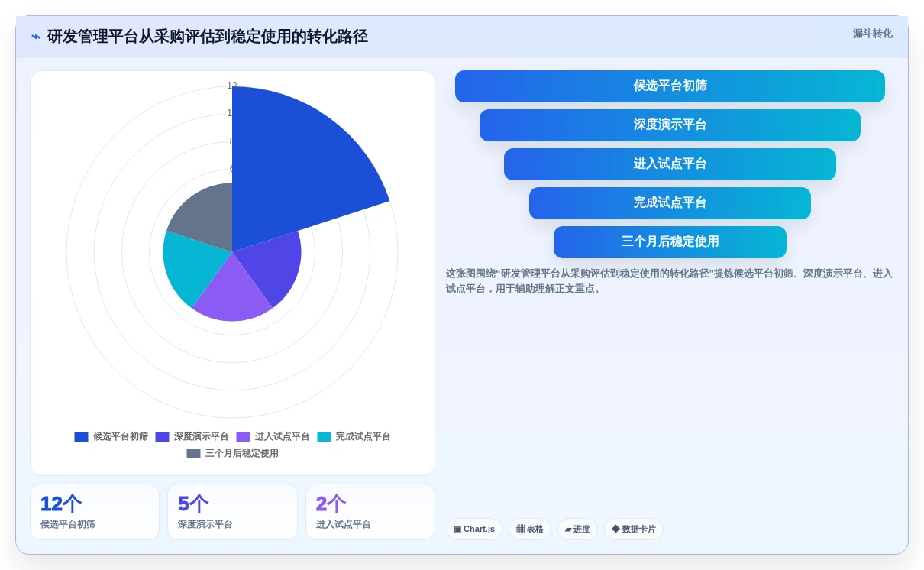Click the description paragraph starting 这张图围绕
Screen dimensions: 924x570
pyautogui.click(x=670, y=281)
